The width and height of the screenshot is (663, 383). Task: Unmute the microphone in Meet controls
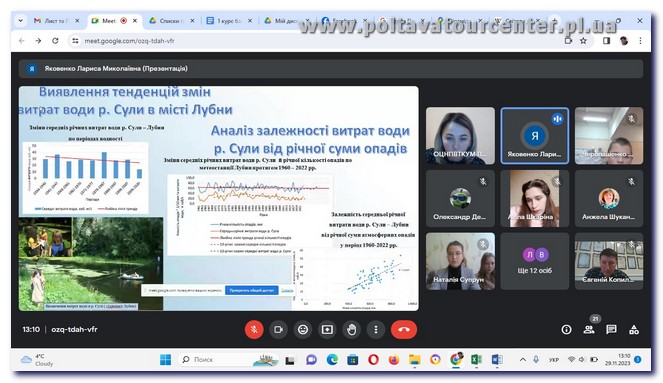coord(254,330)
